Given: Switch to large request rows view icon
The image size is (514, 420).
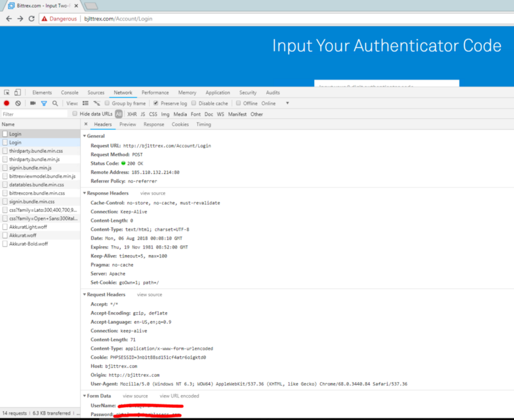Looking at the screenshot, I should coord(85,103).
